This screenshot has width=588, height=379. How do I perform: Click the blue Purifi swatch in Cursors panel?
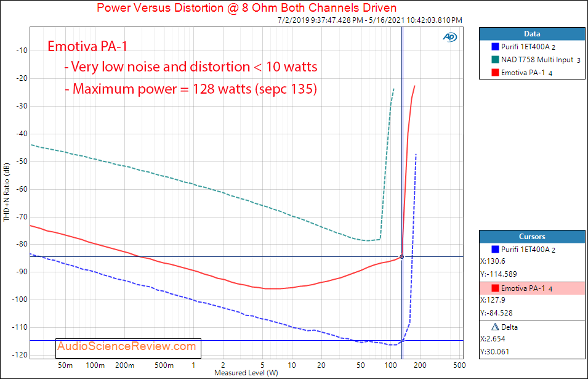pos(495,249)
